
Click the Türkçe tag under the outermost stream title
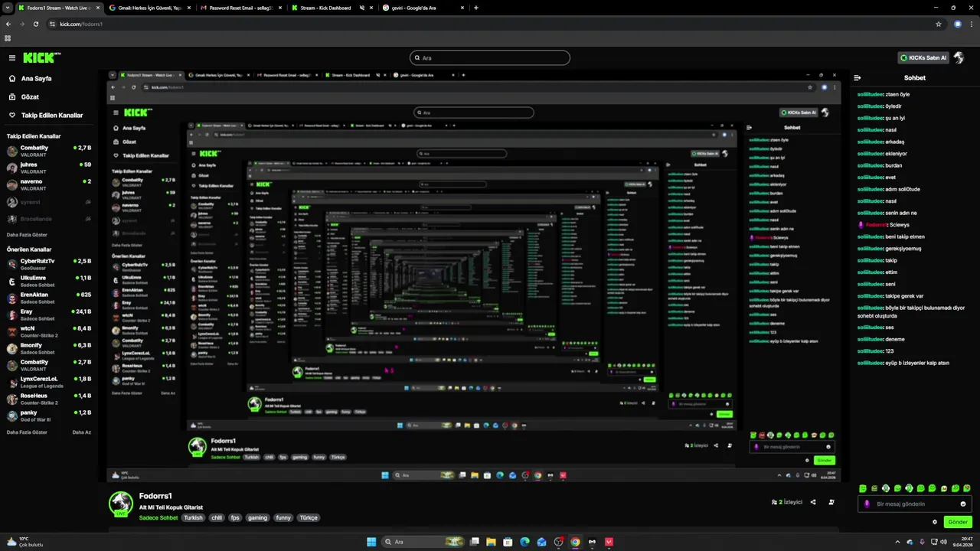pyautogui.click(x=309, y=518)
